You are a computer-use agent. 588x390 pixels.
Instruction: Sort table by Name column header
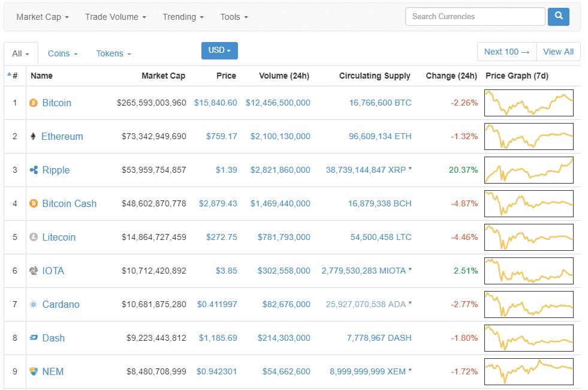click(x=41, y=76)
